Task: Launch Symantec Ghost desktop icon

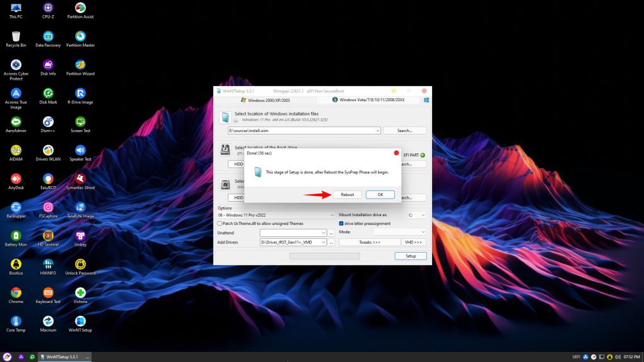Action: point(80,182)
